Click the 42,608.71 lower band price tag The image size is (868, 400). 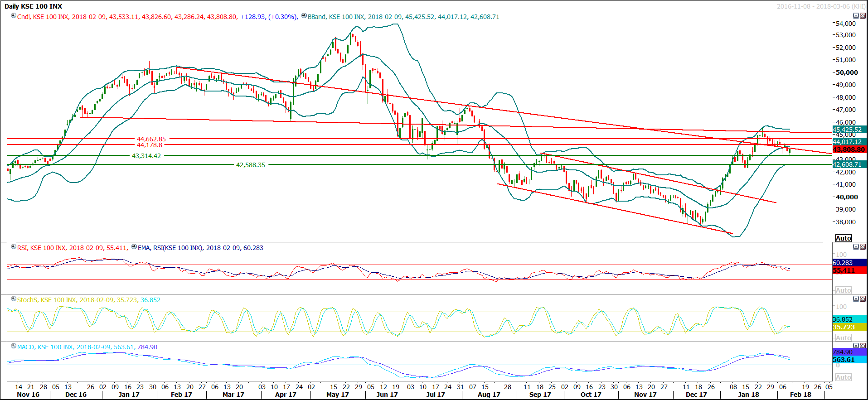pyautogui.click(x=849, y=164)
